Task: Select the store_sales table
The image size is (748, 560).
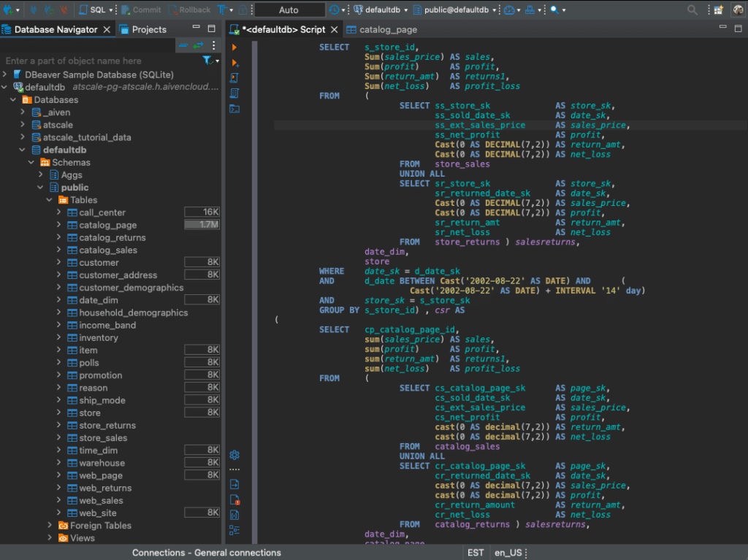Action: tap(103, 437)
